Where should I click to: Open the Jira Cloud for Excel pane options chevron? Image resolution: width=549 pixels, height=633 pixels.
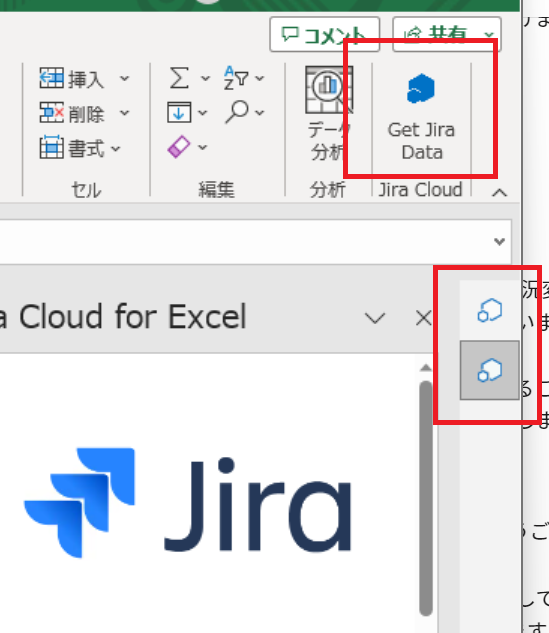375,318
